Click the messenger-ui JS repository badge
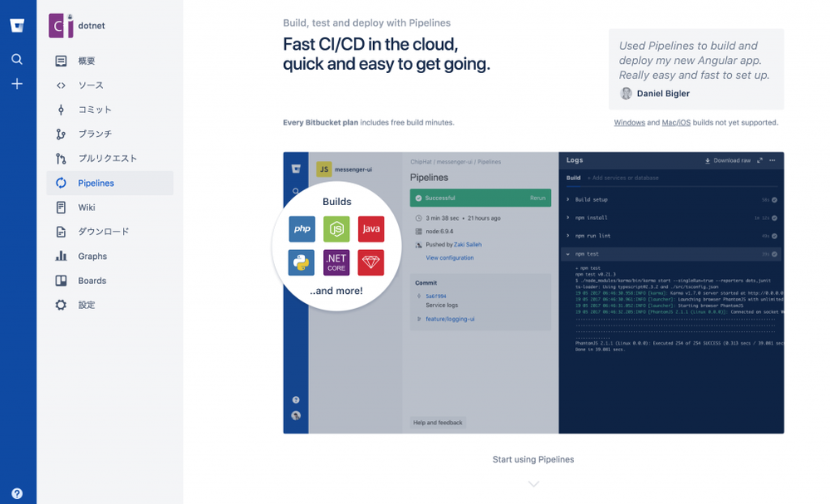 (x=324, y=169)
